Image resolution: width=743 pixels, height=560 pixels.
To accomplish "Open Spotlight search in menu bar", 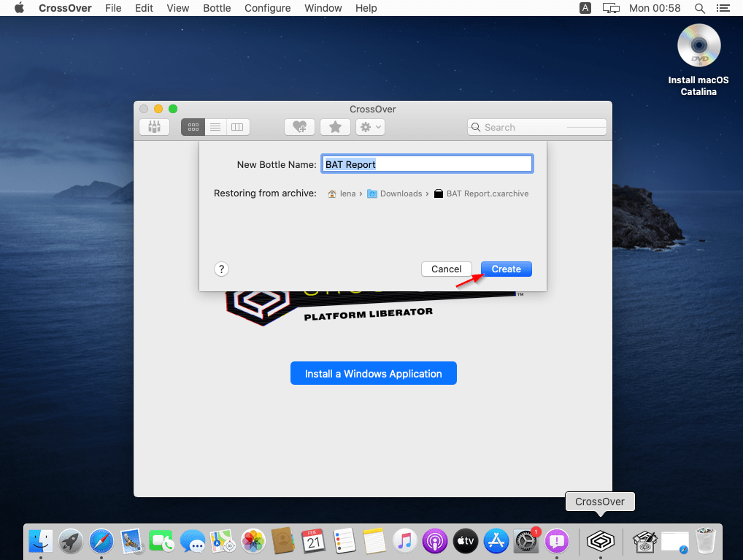I will [700, 8].
